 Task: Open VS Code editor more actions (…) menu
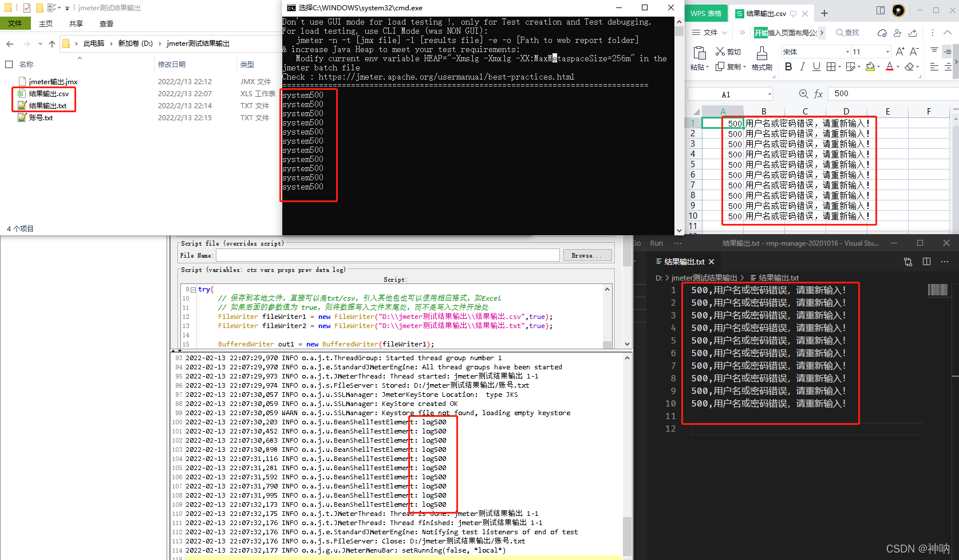[x=944, y=262]
